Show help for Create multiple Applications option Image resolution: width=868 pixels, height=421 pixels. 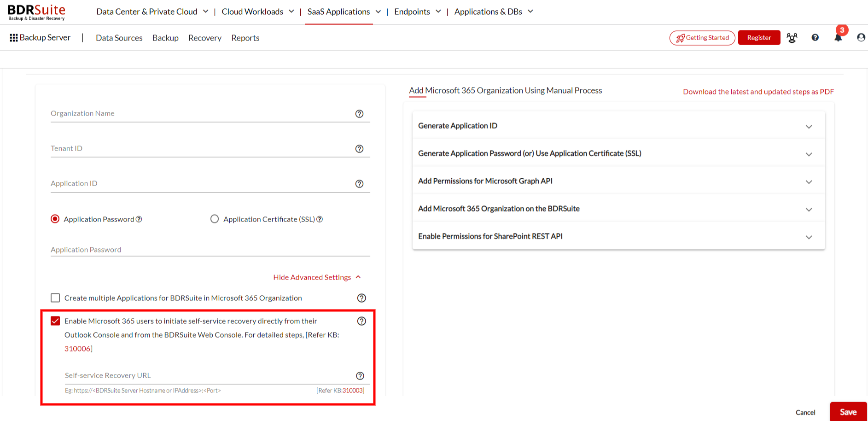pos(362,298)
